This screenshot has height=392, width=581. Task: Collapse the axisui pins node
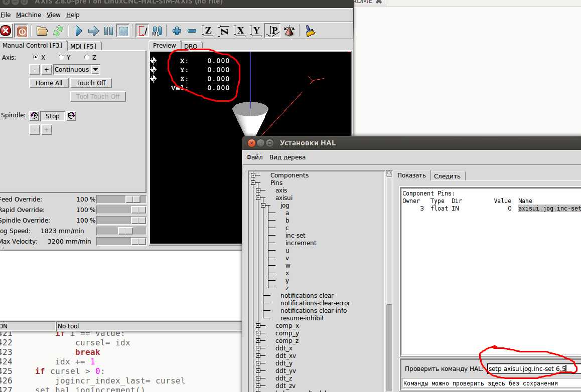(258, 198)
